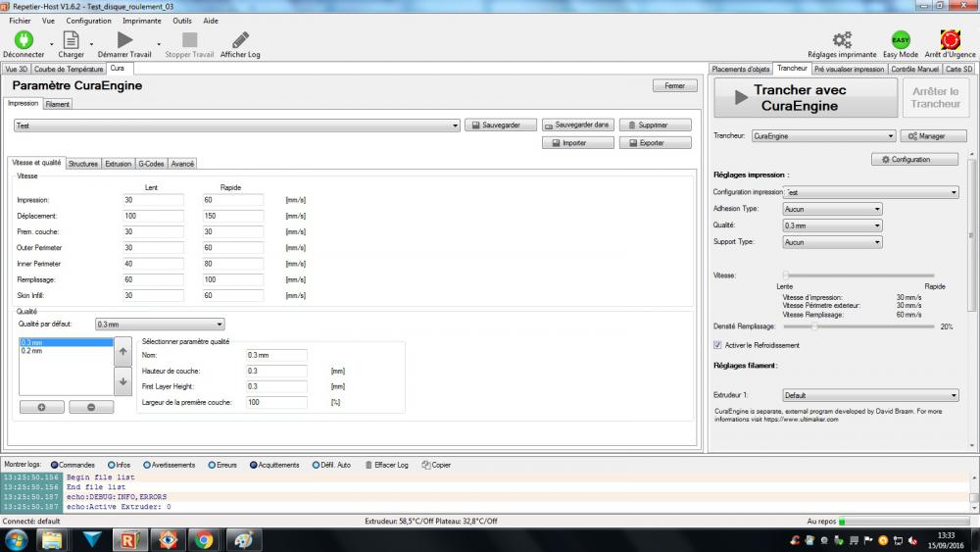Open the Test profile dropdown
Viewport: 980px width, 552px height.
pyautogui.click(x=237, y=125)
